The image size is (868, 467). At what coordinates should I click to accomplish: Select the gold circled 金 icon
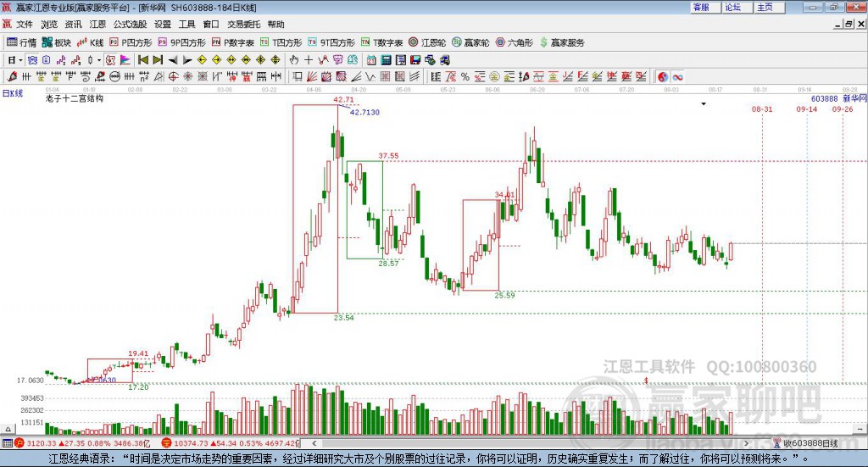coord(494,77)
